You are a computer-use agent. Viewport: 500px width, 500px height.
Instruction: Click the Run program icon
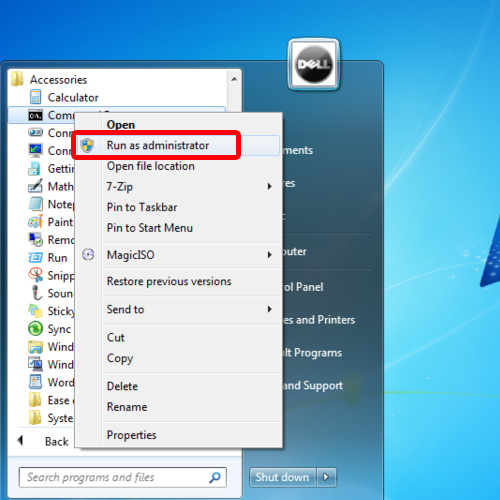click(35, 257)
